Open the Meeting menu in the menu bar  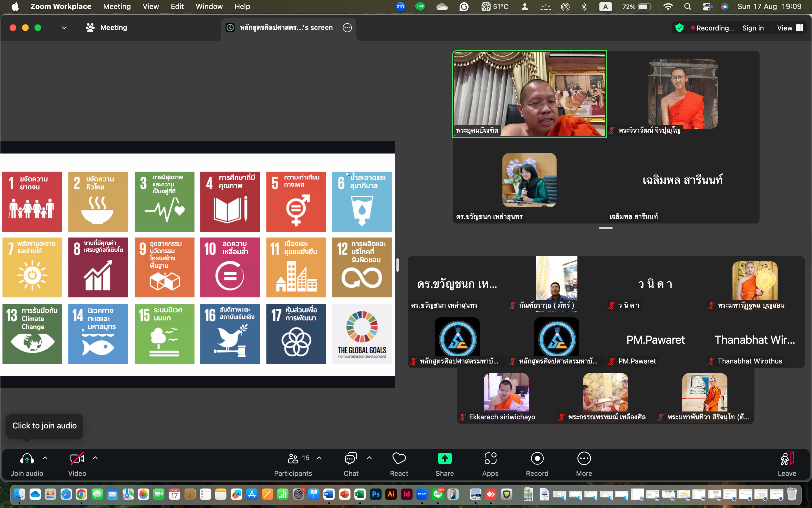117,7
